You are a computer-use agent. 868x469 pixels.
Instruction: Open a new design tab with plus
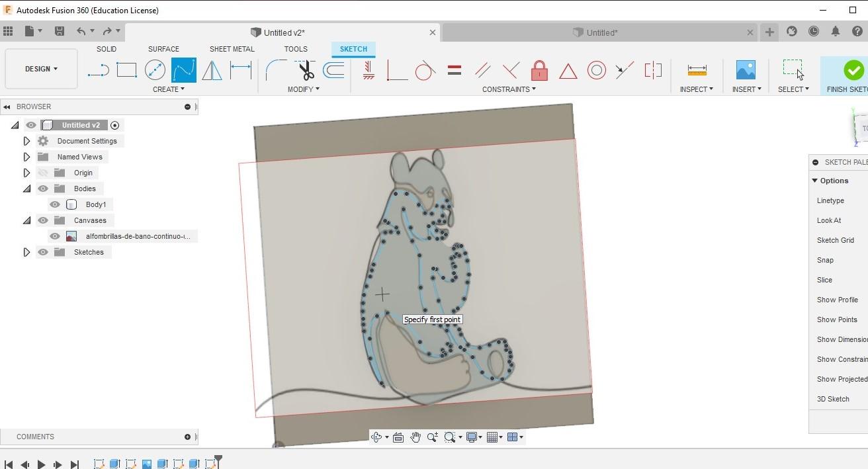coord(769,32)
